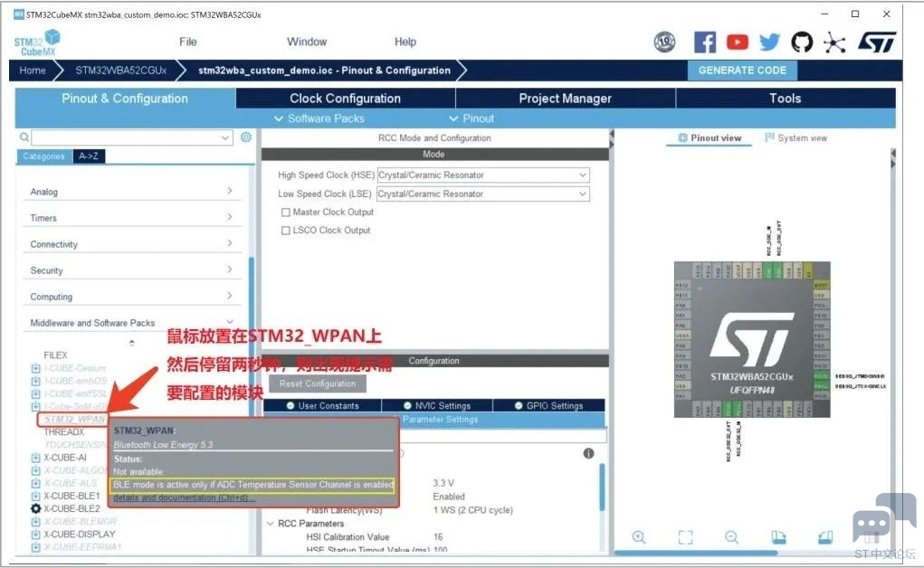Collapse Middleware and Software Packs category
Screen dimensions: 924x568
[x=132, y=322]
